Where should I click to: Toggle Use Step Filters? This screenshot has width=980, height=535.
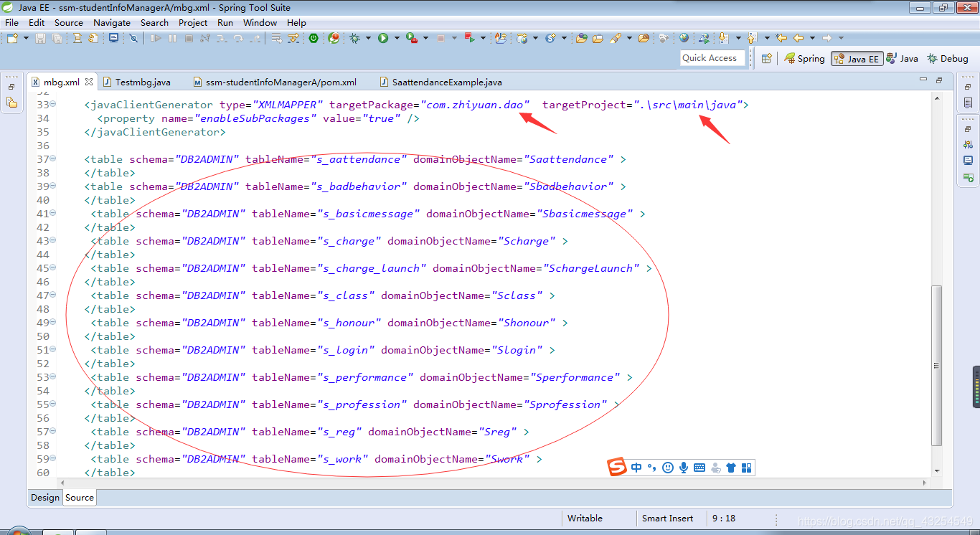[293, 38]
